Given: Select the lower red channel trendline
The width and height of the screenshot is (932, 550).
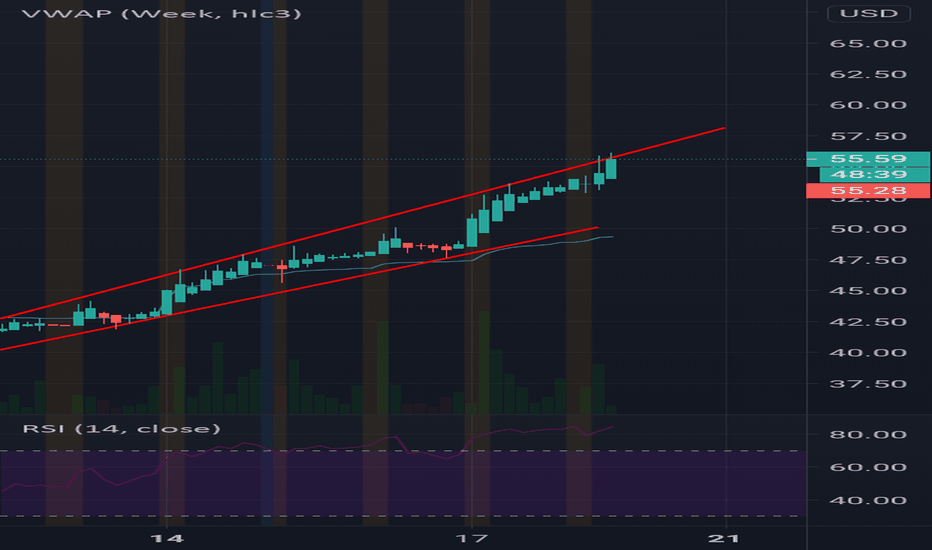Looking at the screenshot, I should 297,289.
